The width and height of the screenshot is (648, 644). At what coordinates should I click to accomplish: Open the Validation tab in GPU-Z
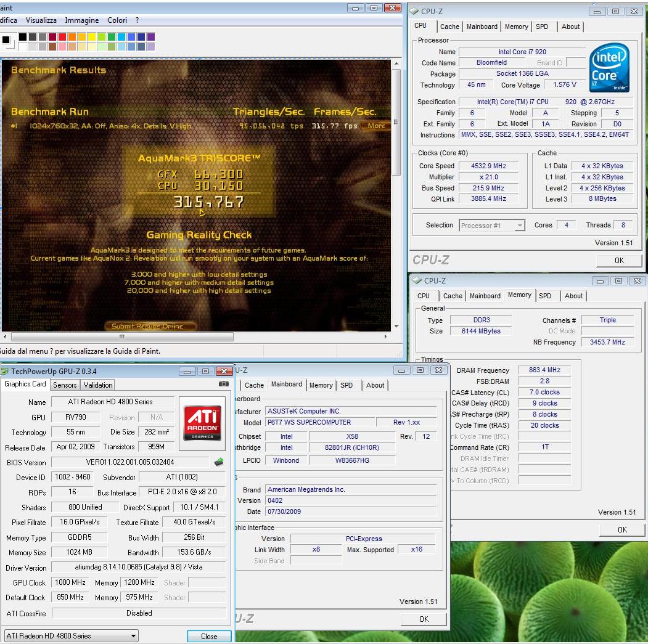pyautogui.click(x=98, y=385)
